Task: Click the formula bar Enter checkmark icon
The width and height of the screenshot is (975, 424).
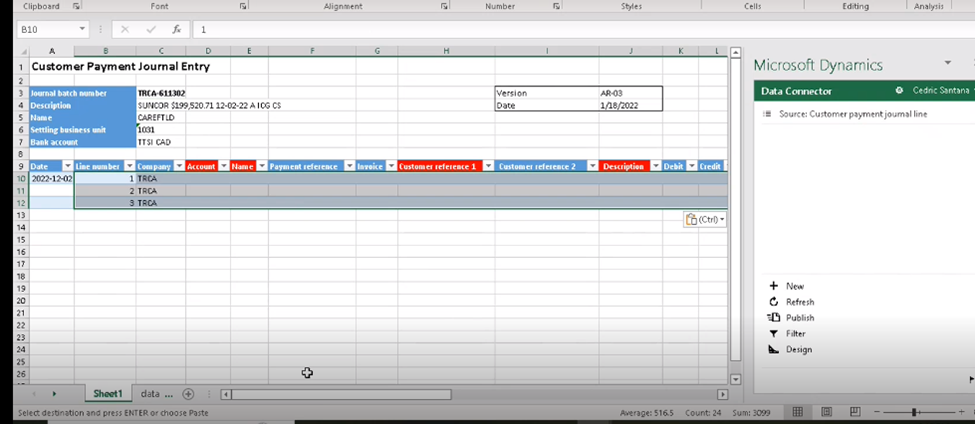Action: click(x=151, y=29)
